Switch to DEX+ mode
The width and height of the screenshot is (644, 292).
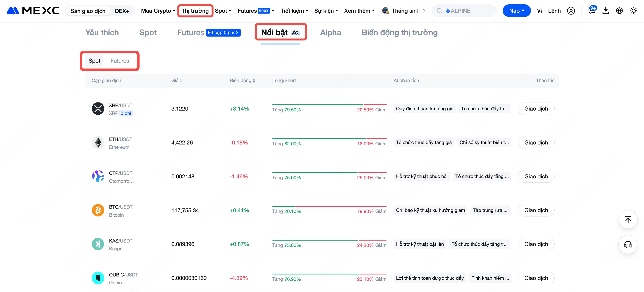pos(122,11)
